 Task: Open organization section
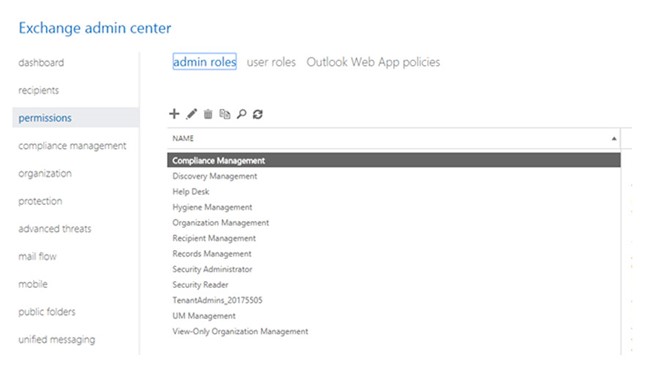[45, 173]
